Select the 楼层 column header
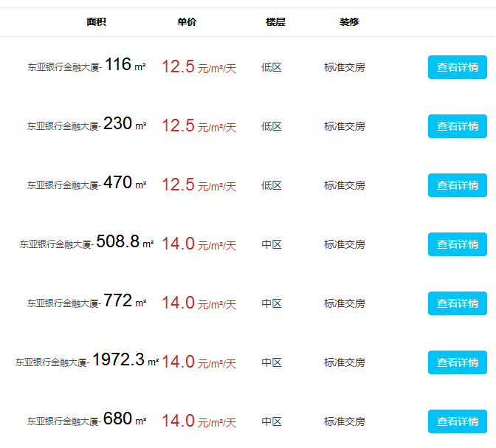This screenshot has width=496, height=448. click(x=275, y=22)
